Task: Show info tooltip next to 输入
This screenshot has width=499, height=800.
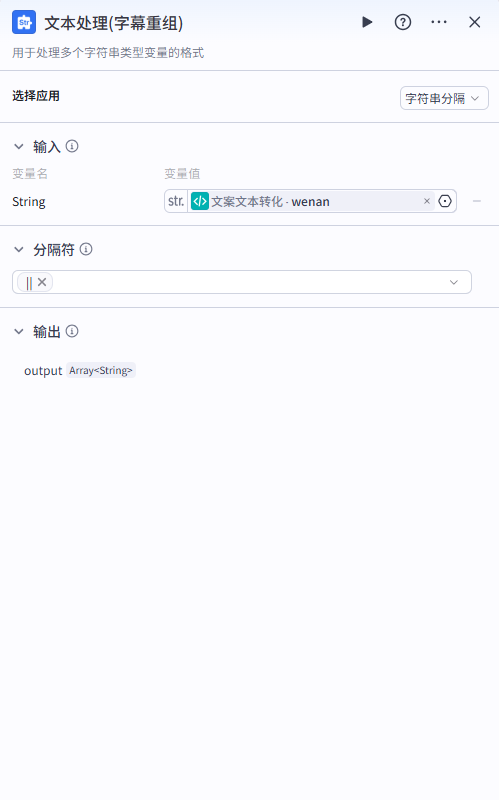Action: [x=72, y=146]
